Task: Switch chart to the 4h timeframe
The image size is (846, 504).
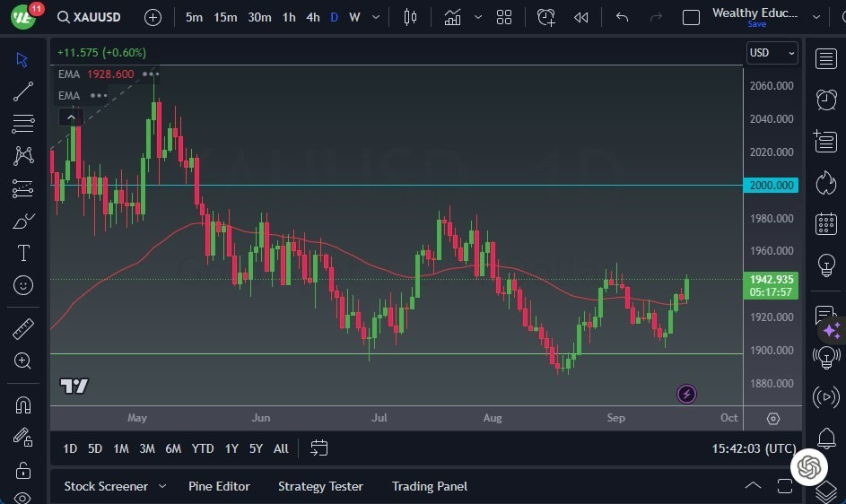Action: point(312,17)
